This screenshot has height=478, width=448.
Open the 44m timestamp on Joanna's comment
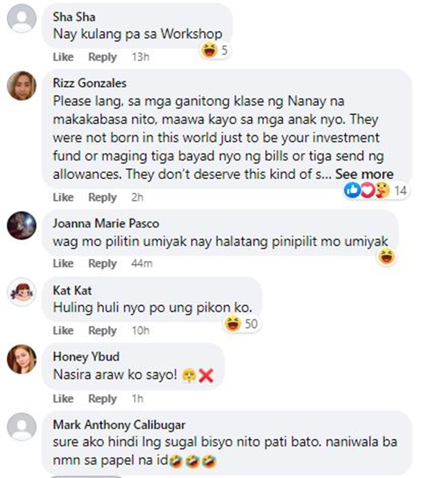click(x=142, y=263)
